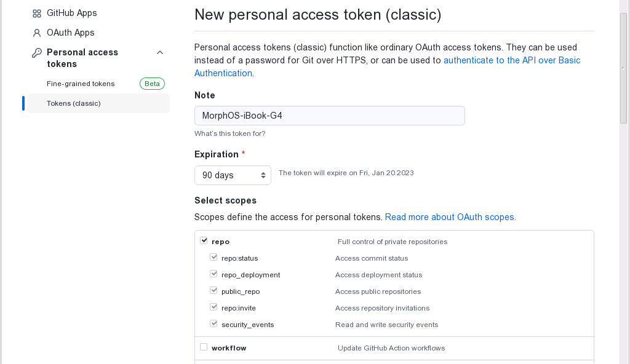Toggle the public_repo checkbox
Screen dimensions: 630x364
click(213, 290)
